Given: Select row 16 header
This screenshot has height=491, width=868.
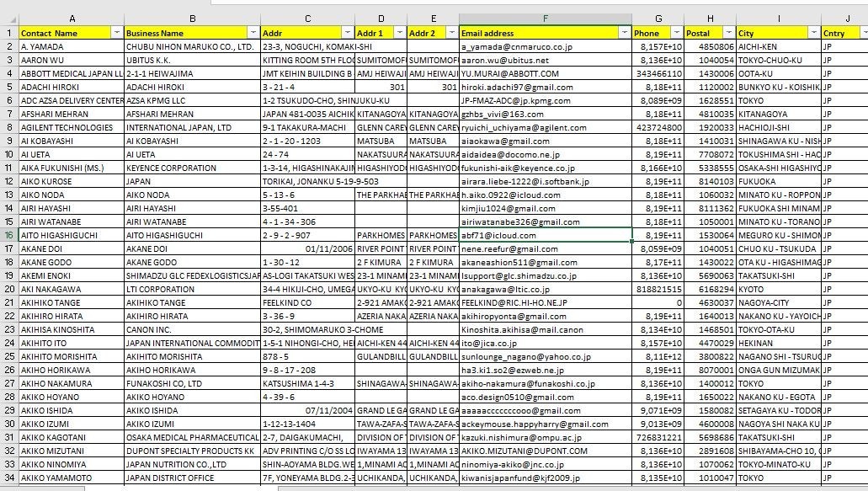Looking at the screenshot, I should 9,235.
